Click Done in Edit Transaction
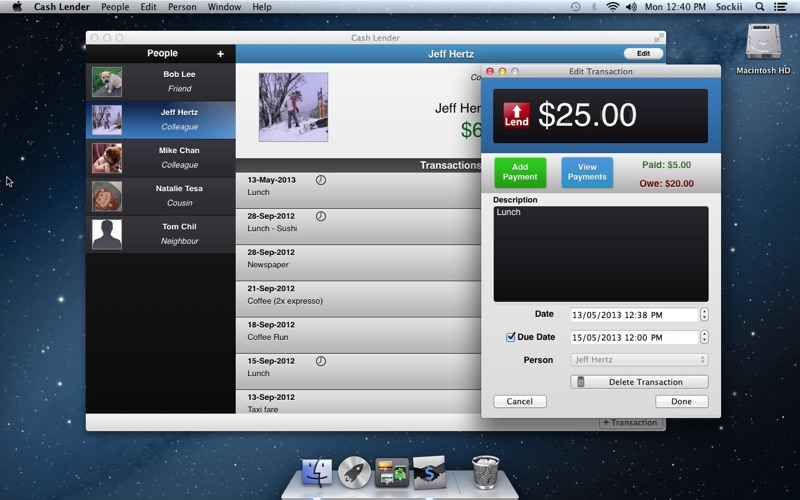The width and height of the screenshot is (800, 500). coord(682,402)
